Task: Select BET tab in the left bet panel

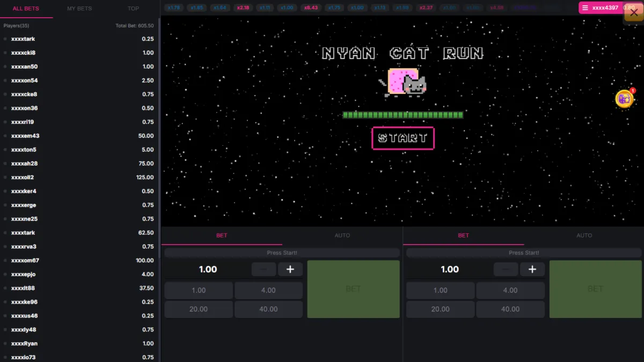Action: 222,235
